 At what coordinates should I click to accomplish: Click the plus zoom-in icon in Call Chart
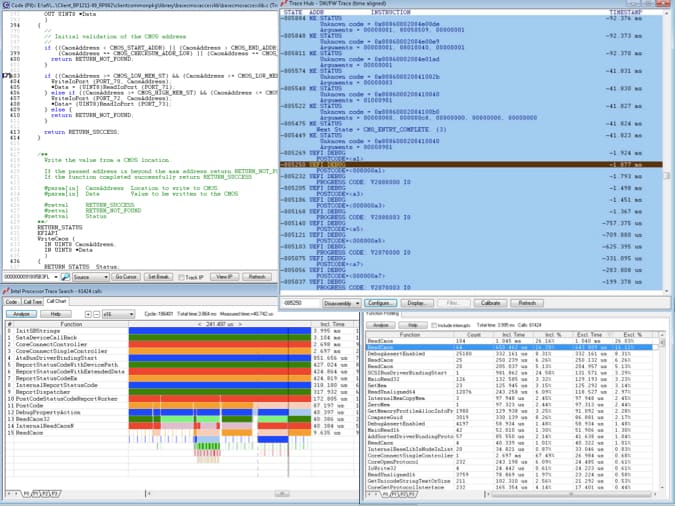88,314
